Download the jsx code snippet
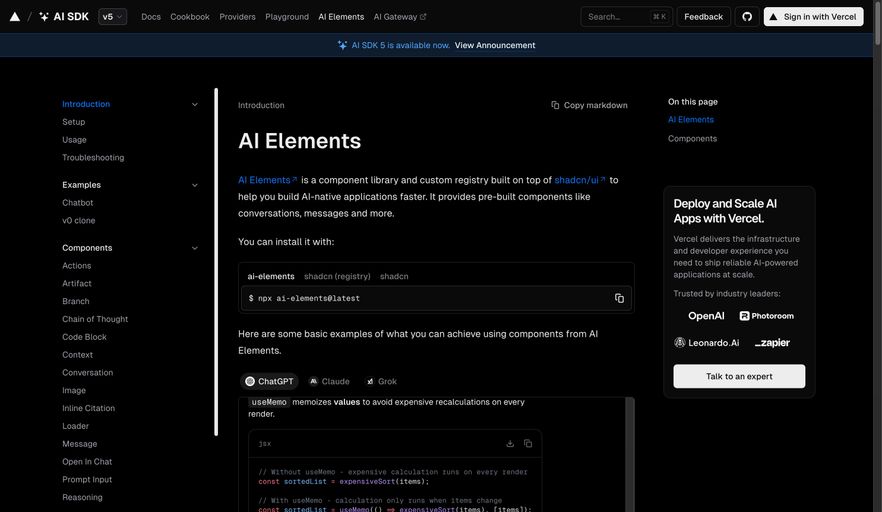 pyautogui.click(x=510, y=443)
